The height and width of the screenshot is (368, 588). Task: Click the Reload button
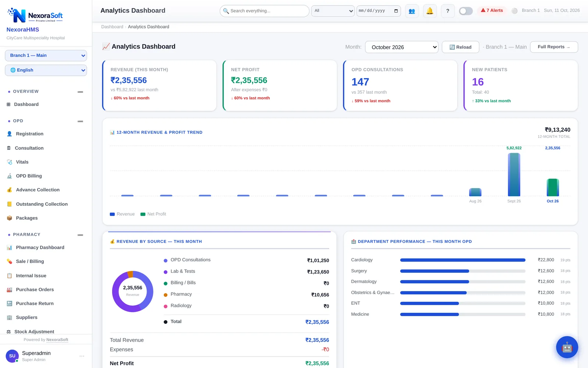pos(460,47)
